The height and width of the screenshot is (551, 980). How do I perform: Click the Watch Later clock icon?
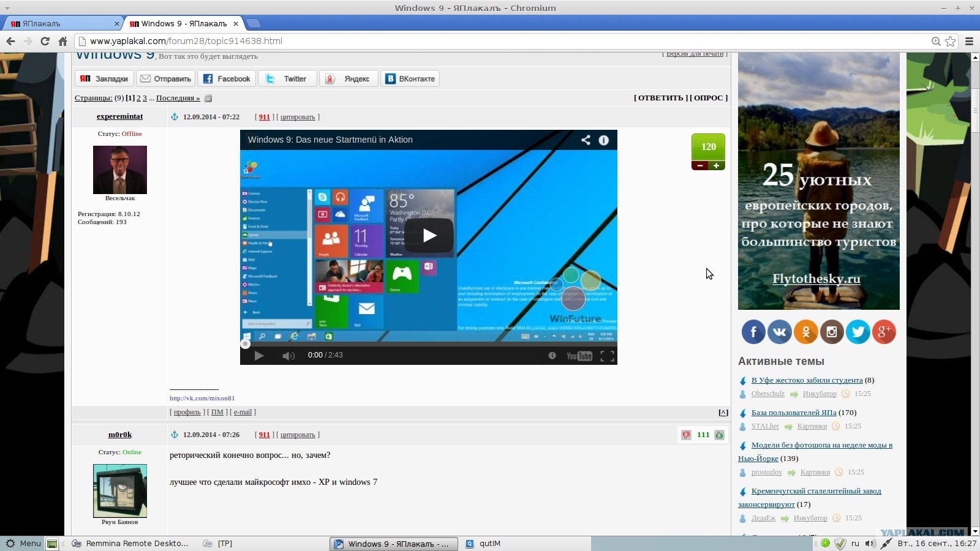pyautogui.click(x=552, y=355)
